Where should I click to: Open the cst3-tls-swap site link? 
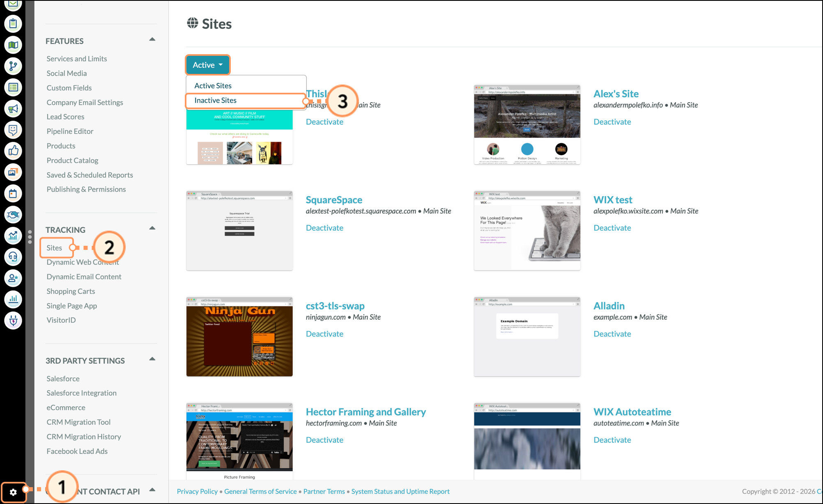(x=335, y=306)
